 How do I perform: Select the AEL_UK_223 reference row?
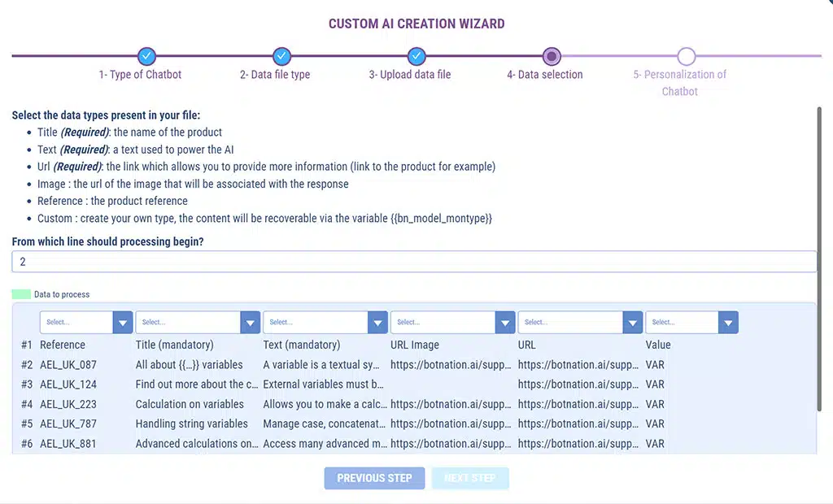(68, 404)
